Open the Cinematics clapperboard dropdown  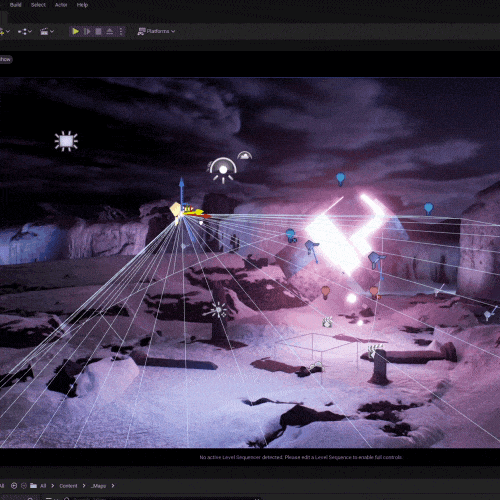(47, 31)
